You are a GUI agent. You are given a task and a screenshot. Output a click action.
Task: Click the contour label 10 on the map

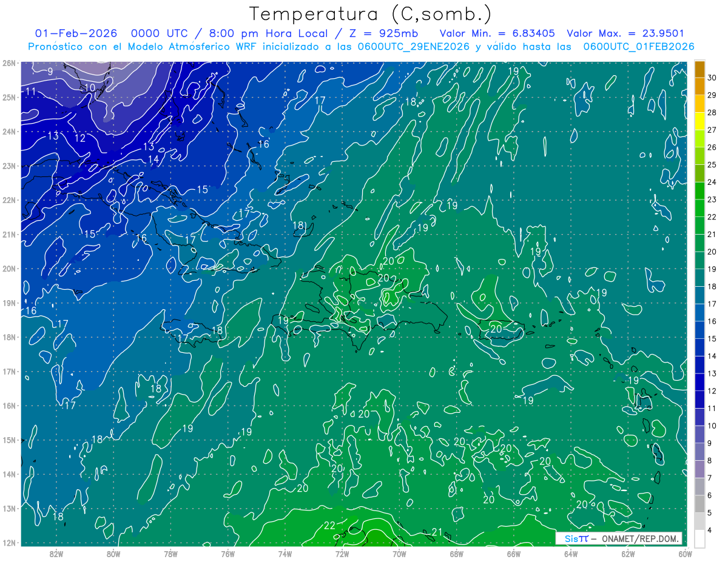90,88
